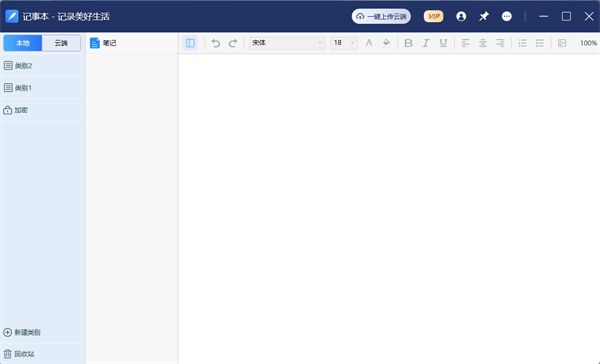Viewport: 600px width, 364px height.
Task: Switch to the 云端 tab
Action: [x=61, y=43]
